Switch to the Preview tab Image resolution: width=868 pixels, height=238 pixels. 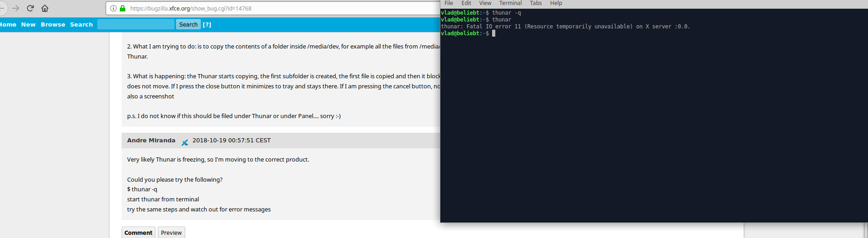[171, 233]
